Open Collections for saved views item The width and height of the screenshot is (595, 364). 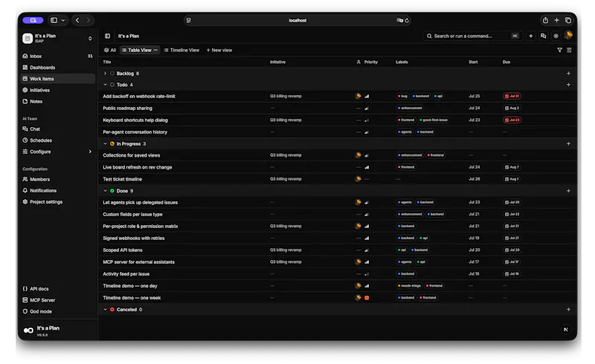point(132,155)
